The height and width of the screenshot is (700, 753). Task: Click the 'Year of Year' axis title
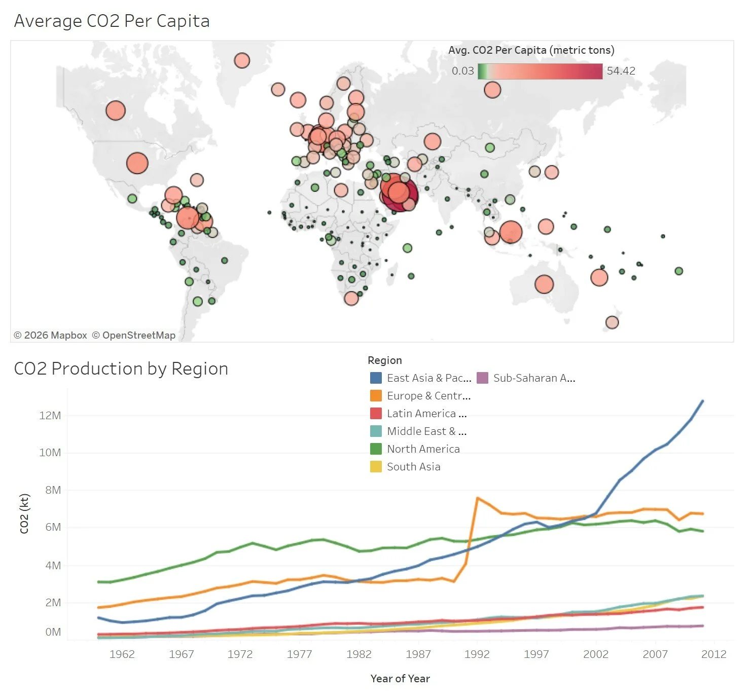[400, 679]
